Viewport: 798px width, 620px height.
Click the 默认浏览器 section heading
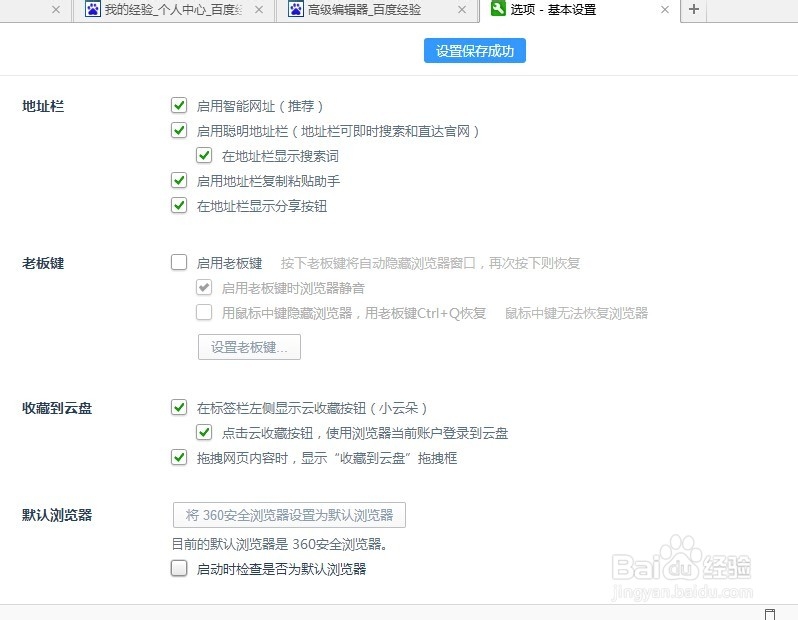pyautogui.click(x=56, y=515)
